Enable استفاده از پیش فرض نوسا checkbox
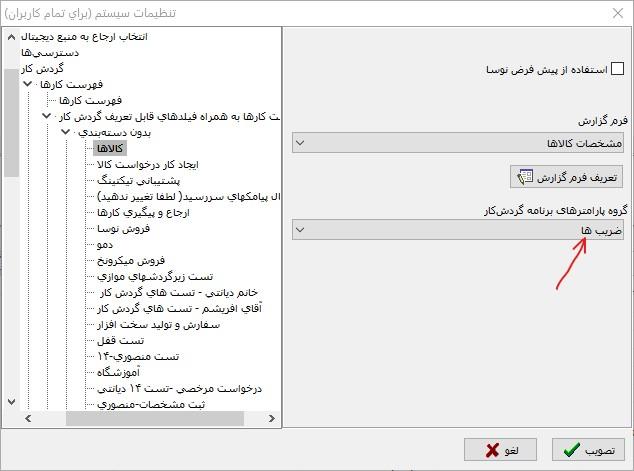 click(x=617, y=70)
